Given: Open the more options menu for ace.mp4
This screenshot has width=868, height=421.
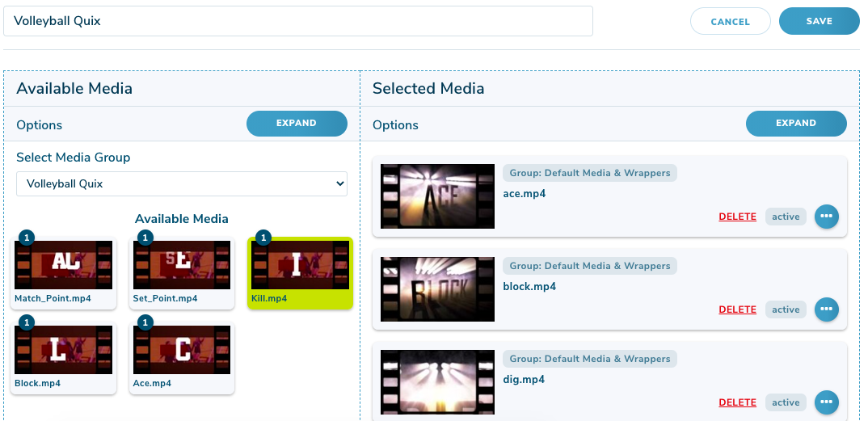Looking at the screenshot, I should coord(826,217).
